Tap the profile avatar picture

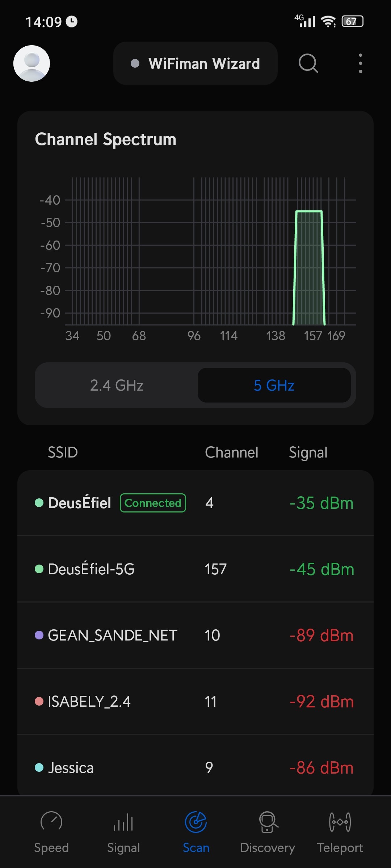pyautogui.click(x=32, y=64)
